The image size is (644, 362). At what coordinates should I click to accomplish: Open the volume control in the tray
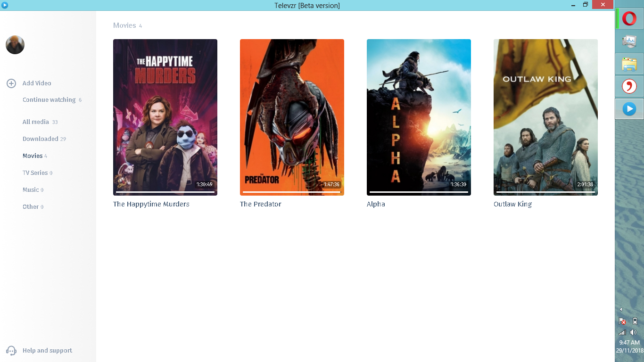click(x=633, y=332)
